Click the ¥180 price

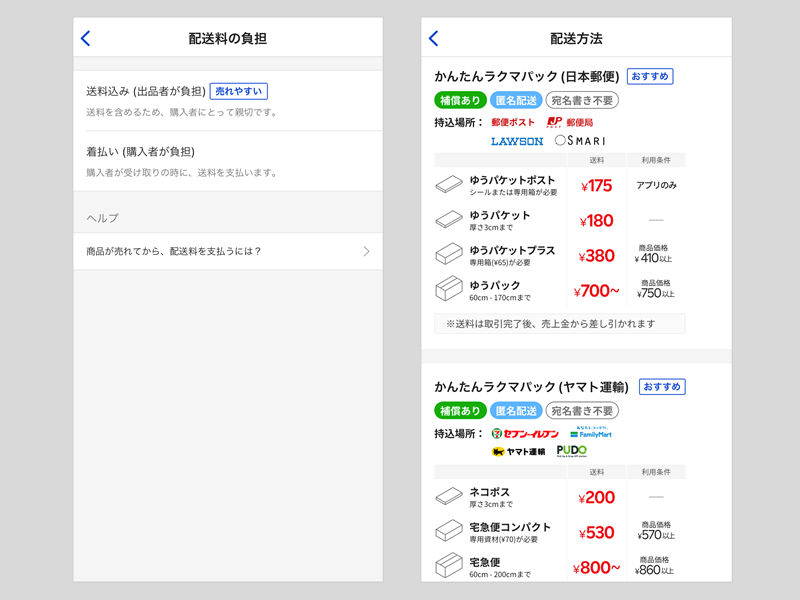pyautogui.click(x=596, y=221)
